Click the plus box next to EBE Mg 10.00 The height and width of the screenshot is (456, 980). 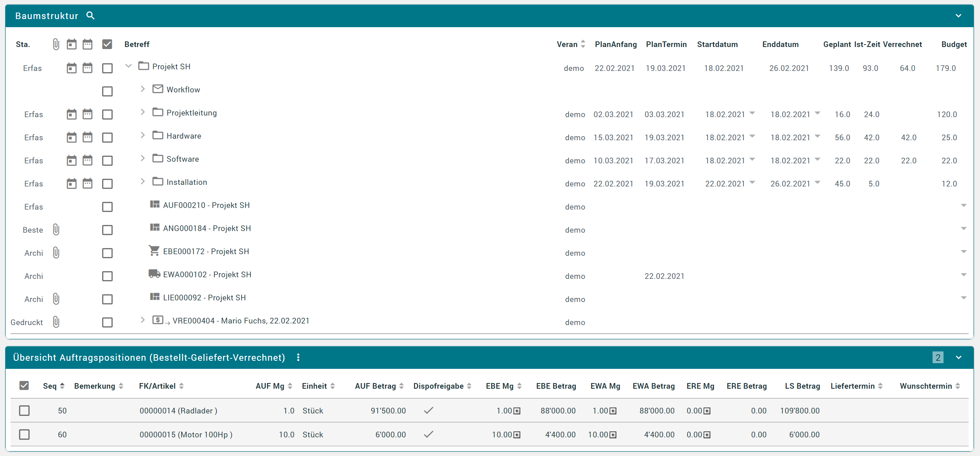[517, 435]
